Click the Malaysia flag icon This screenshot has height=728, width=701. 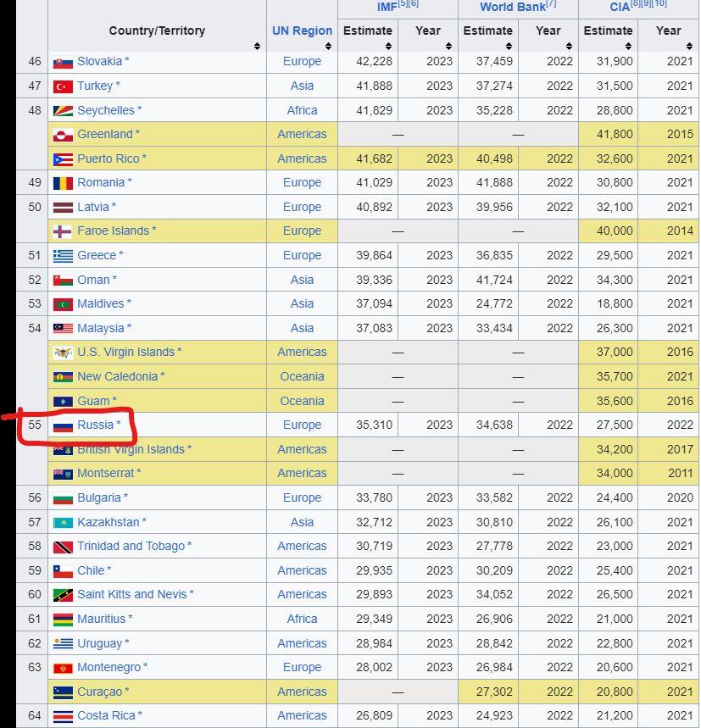[x=63, y=329]
